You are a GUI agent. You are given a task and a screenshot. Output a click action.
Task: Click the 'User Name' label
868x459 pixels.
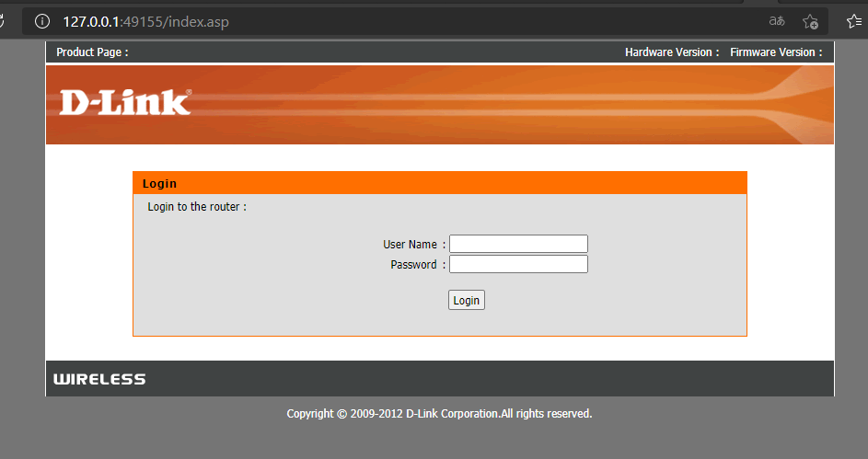pos(410,245)
